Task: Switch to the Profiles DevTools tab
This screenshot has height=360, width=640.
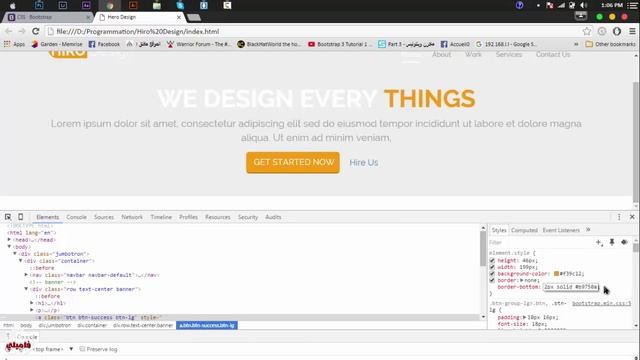Action: point(188,217)
